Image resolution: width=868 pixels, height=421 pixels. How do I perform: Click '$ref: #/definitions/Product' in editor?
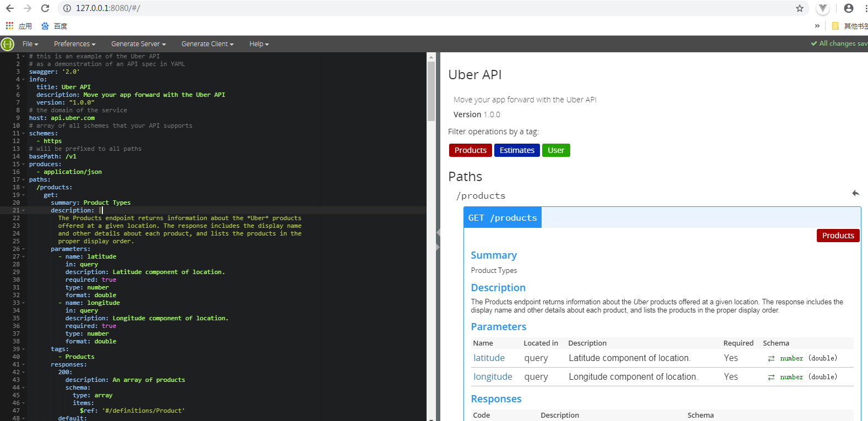(x=132, y=411)
